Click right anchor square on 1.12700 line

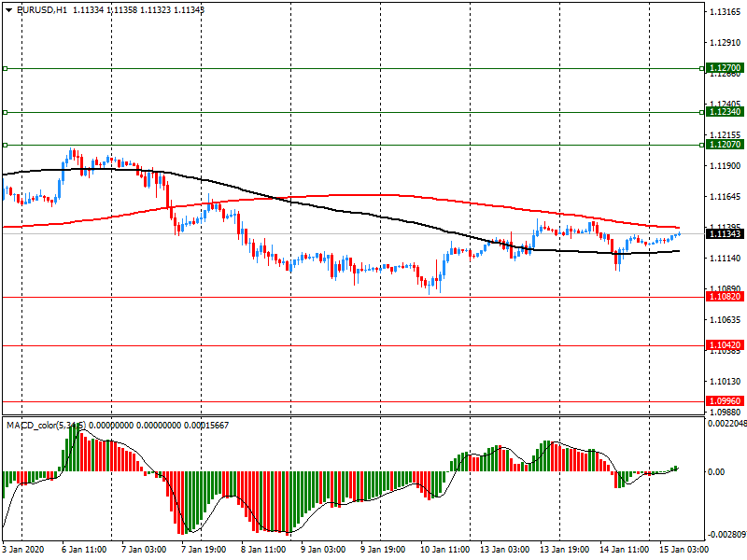[x=701, y=68]
